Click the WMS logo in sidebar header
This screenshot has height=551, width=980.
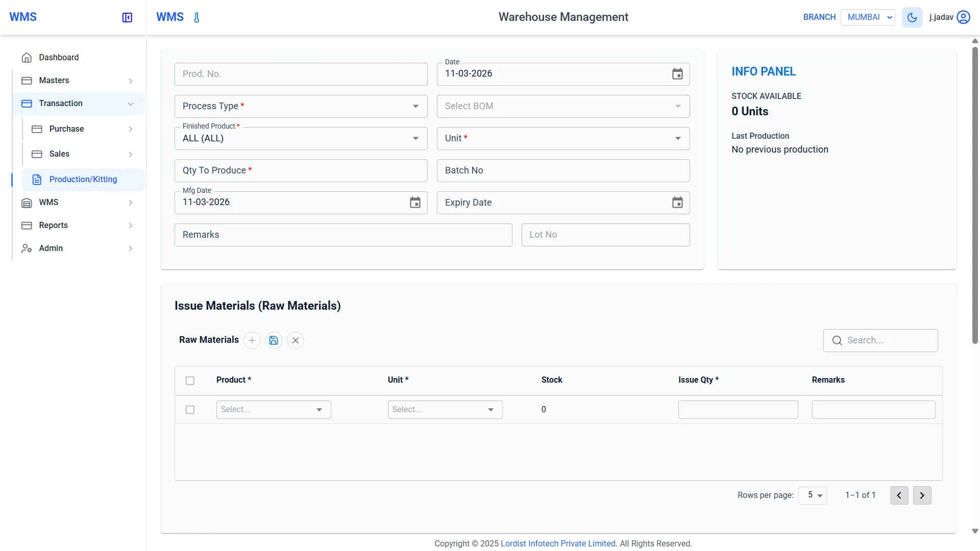coord(23,17)
